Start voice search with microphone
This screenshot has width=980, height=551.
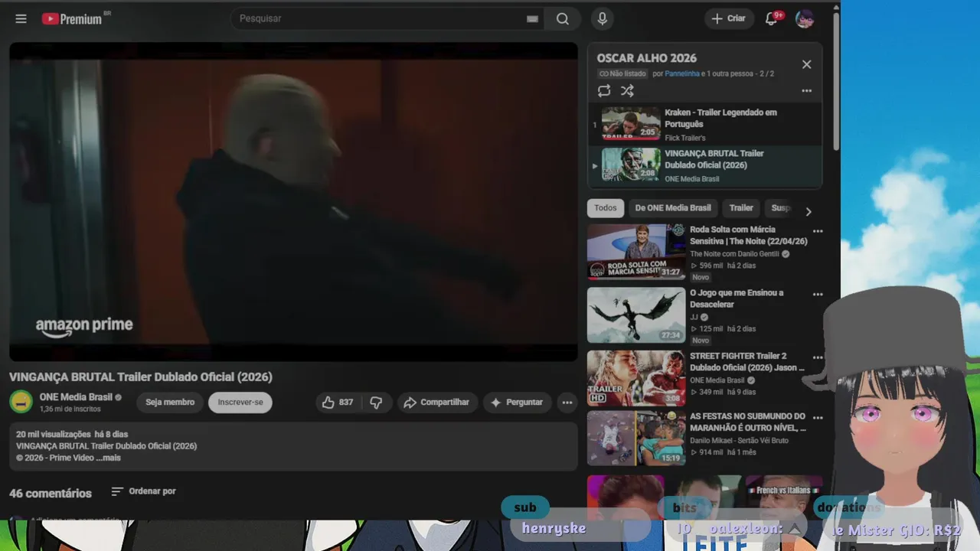pyautogui.click(x=603, y=19)
